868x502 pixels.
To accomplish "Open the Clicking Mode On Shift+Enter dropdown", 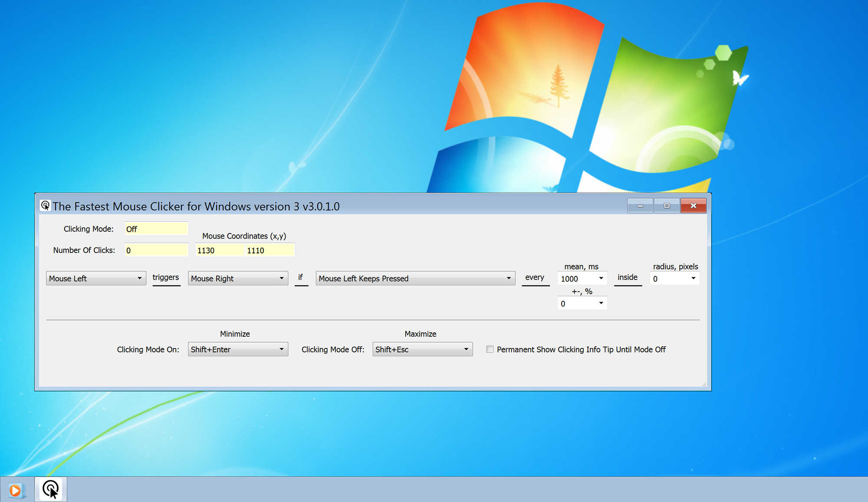I will [281, 349].
